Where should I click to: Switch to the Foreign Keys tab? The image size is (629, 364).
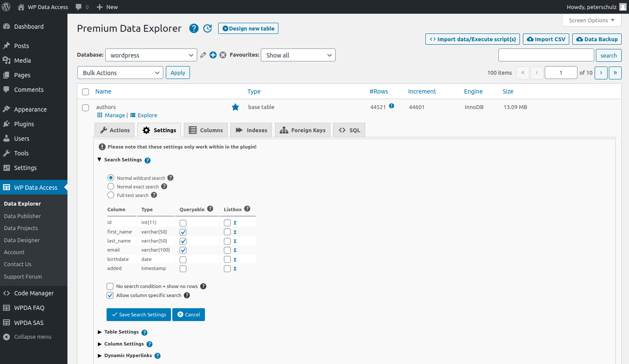click(x=302, y=130)
